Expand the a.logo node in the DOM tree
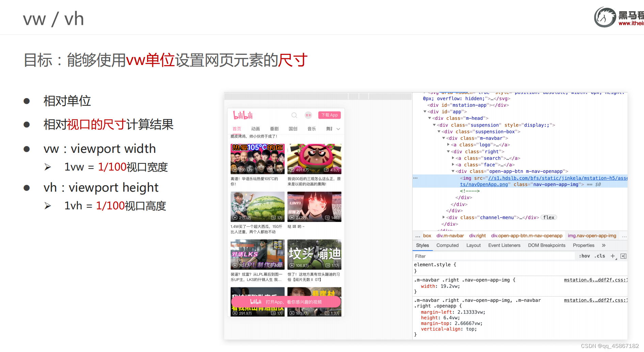 tap(449, 145)
